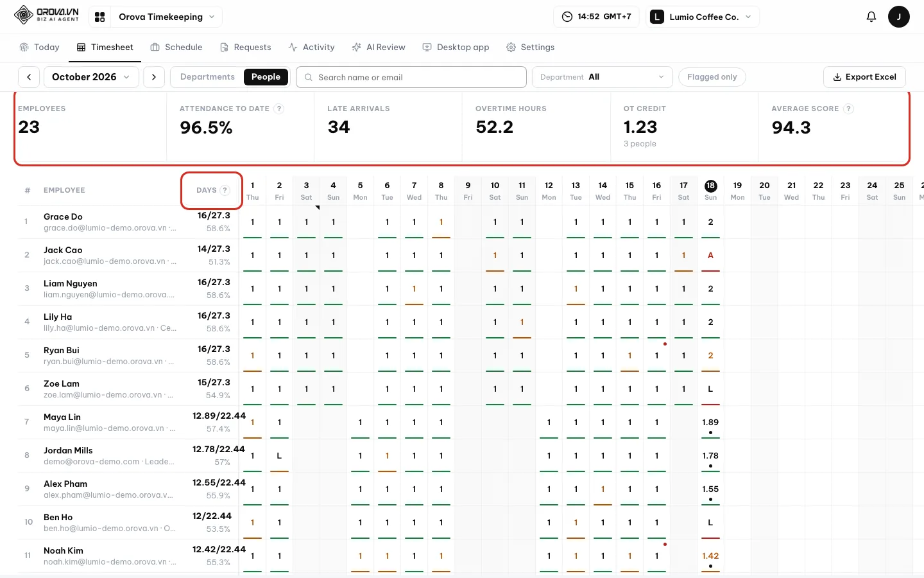
Task: Open the notifications bell
Action: pos(871,17)
